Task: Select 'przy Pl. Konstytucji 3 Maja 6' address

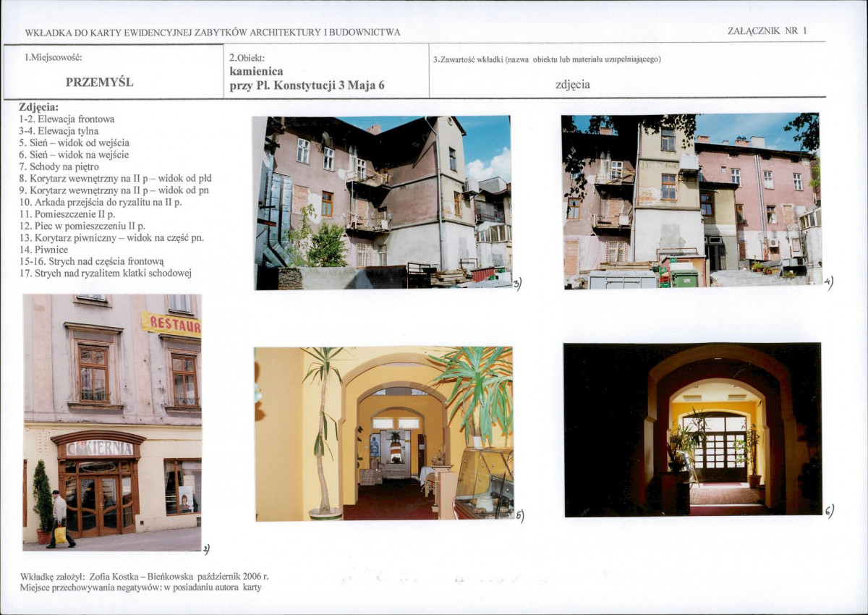Action: coord(307,85)
